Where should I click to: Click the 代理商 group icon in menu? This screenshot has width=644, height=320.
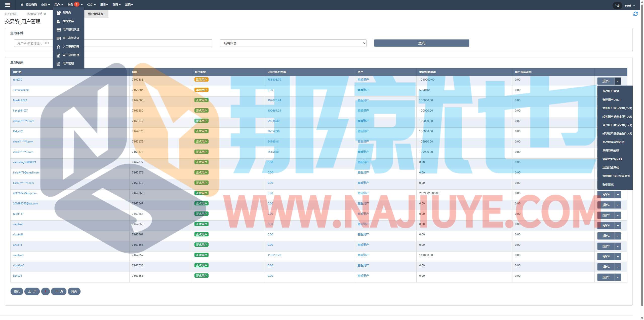[59, 13]
